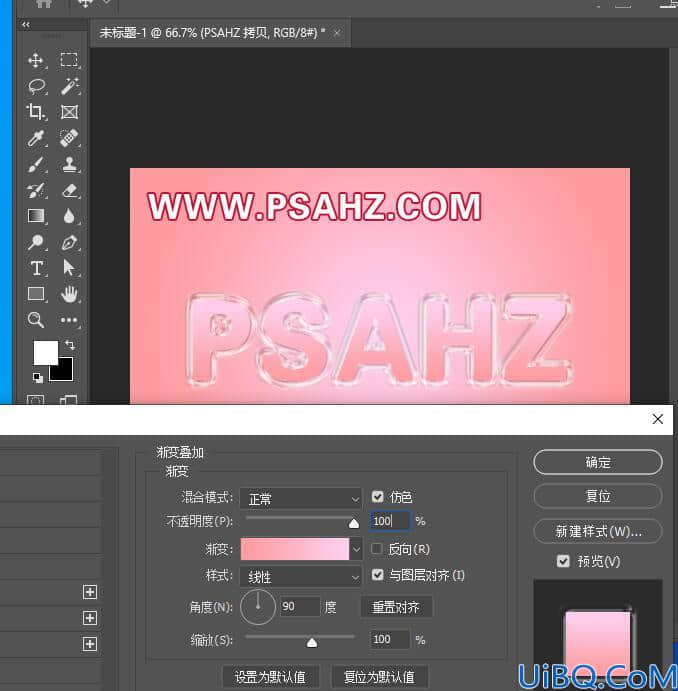
Task: Select the Crop tool
Action: [x=36, y=111]
